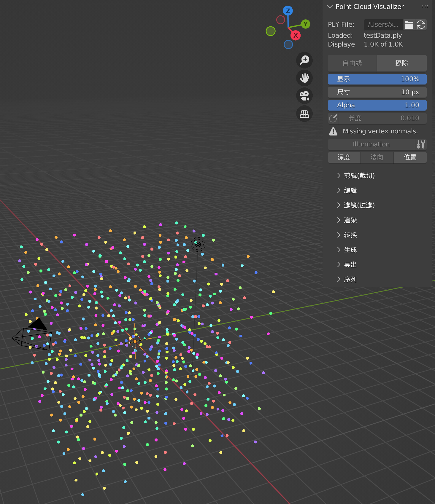Expand the 滤镜(过滤) section
Image resolution: width=435 pixels, height=504 pixels.
pos(339,205)
